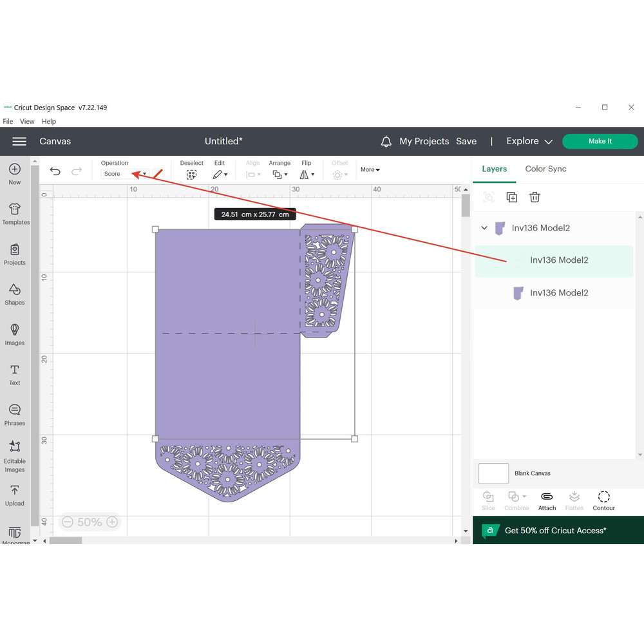Click the Contour tool icon
The image size is (644, 644).
pos(603,500)
